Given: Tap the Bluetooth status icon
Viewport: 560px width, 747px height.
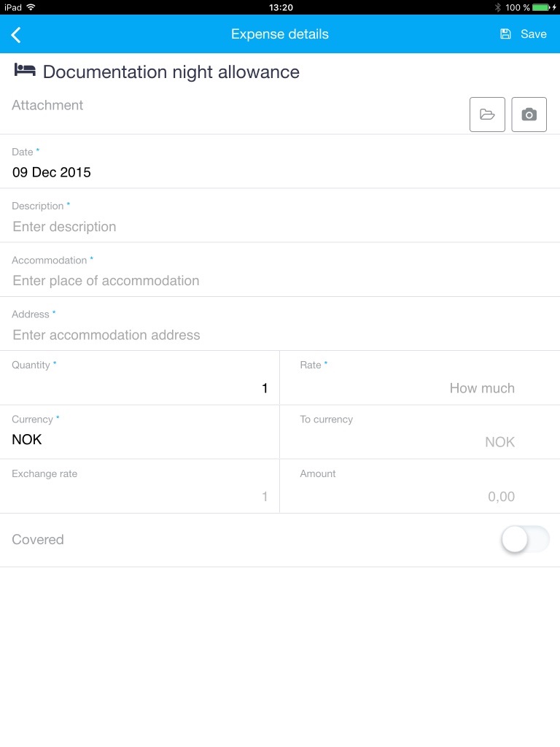Looking at the screenshot, I should pos(498,7).
